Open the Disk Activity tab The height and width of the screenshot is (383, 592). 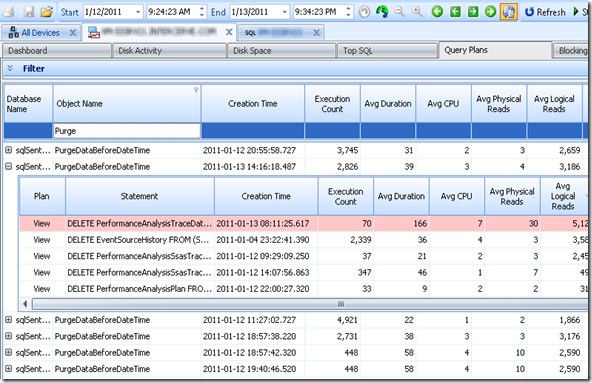click(170, 51)
